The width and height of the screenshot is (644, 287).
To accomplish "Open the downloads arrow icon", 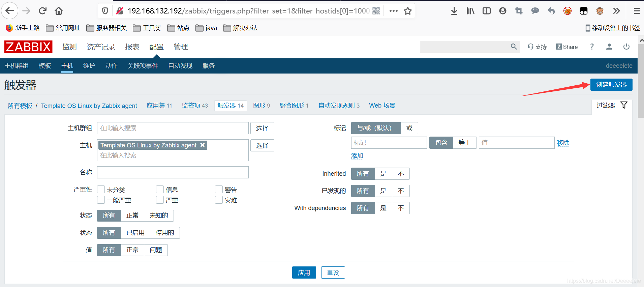I will click(454, 11).
